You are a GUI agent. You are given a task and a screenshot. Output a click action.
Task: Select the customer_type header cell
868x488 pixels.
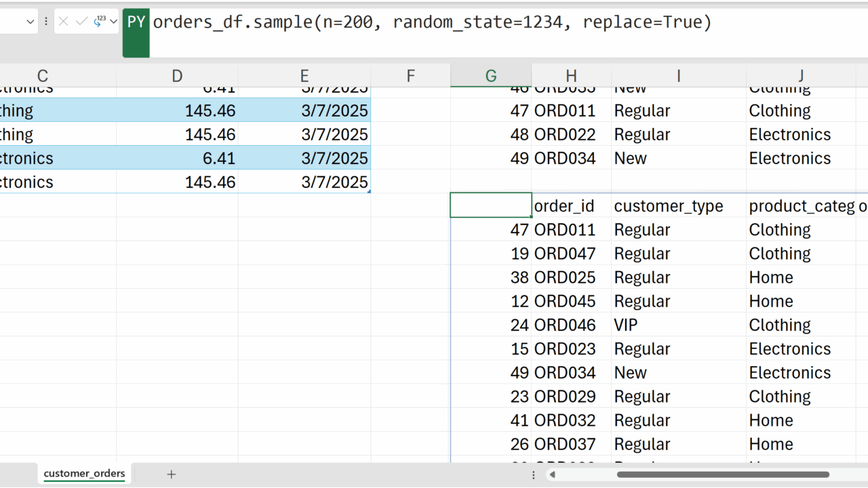tap(678, 206)
